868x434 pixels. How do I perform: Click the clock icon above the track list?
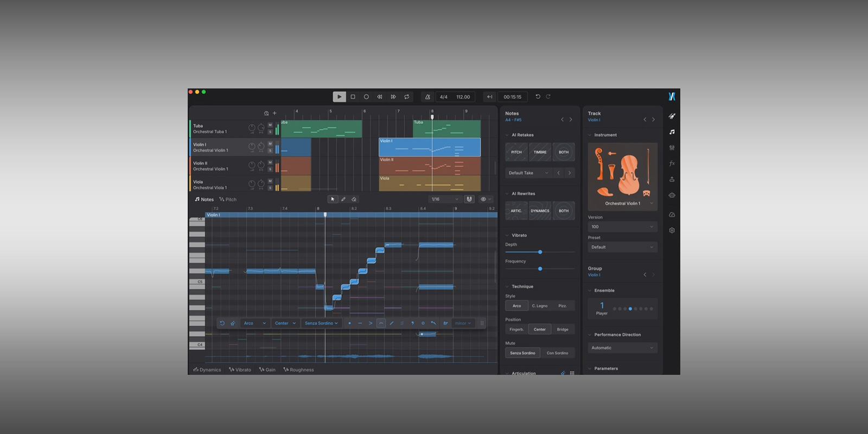pos(266,113)
